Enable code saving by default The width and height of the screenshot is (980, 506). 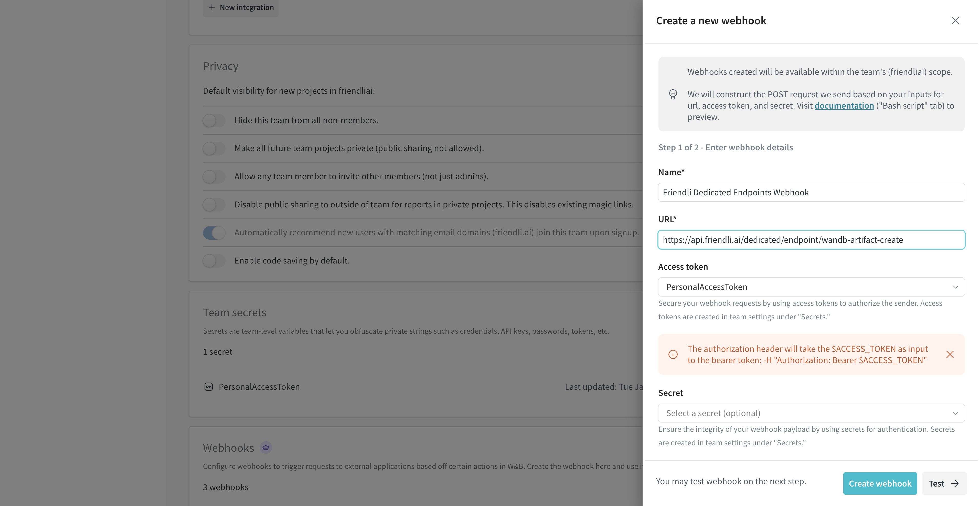[x=214, y=261]
